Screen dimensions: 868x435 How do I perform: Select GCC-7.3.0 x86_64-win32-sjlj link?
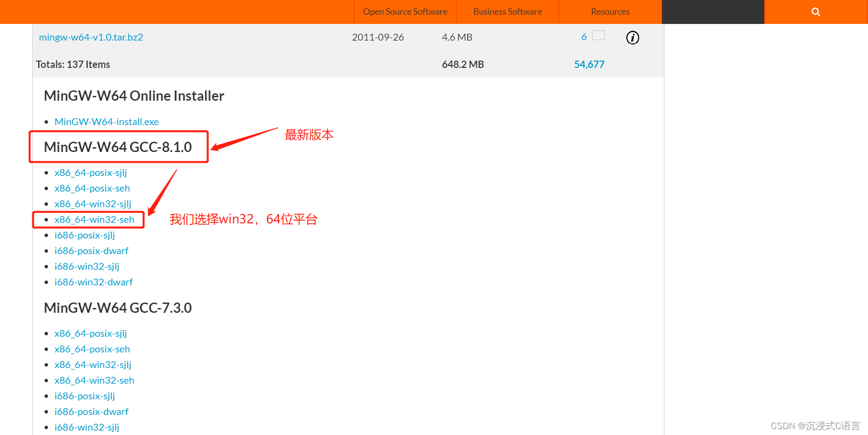click(93, 365)
